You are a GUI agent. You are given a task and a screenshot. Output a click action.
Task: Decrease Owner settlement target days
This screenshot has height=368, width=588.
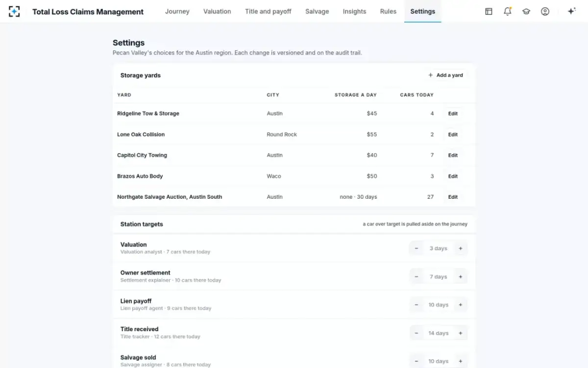point(416,277)
